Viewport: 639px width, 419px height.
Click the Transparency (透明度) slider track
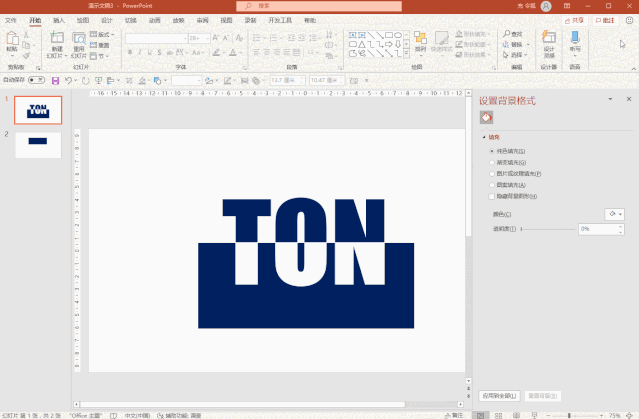point(548,229)
